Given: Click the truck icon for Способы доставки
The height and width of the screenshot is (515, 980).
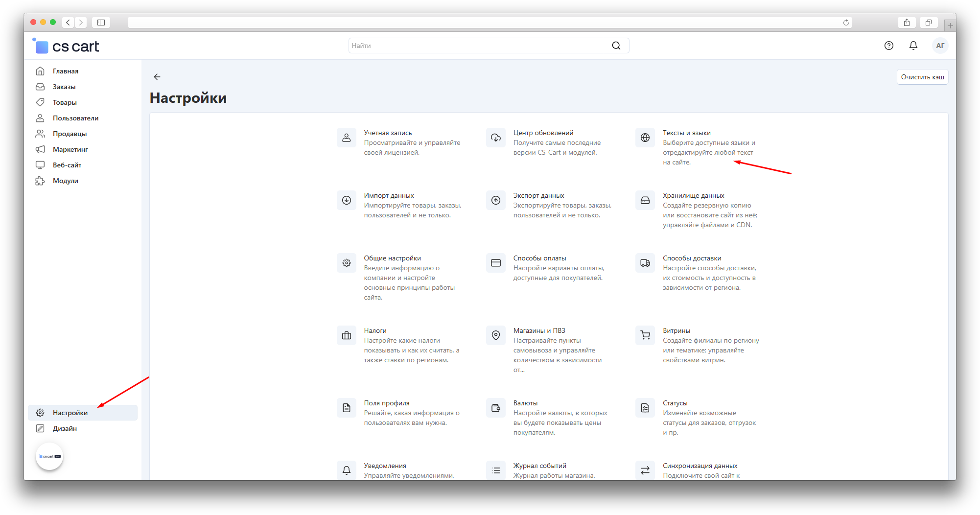Looking at the screenshot, I should tap(645, 263).
